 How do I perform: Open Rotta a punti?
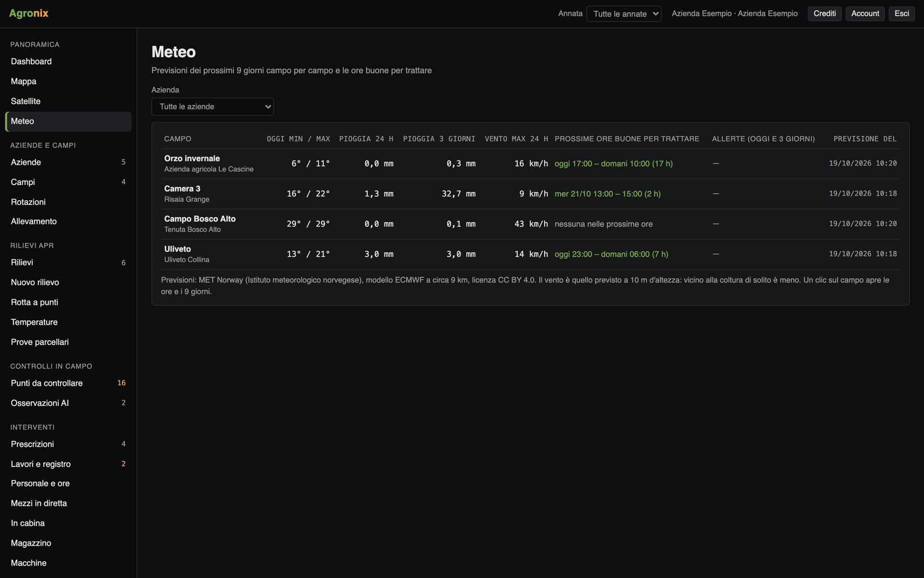click(68, 302)
